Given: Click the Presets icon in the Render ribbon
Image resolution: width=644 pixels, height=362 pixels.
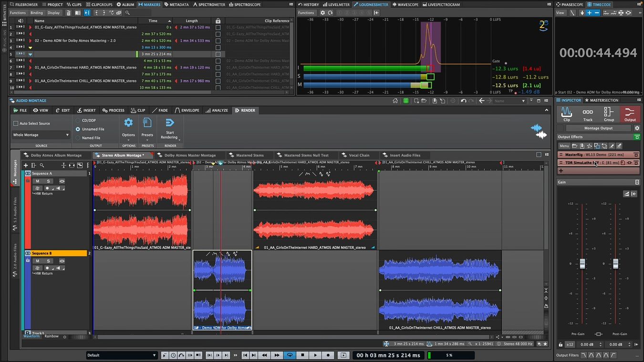Looking at the screenshot, I should [x=147, y=123].
